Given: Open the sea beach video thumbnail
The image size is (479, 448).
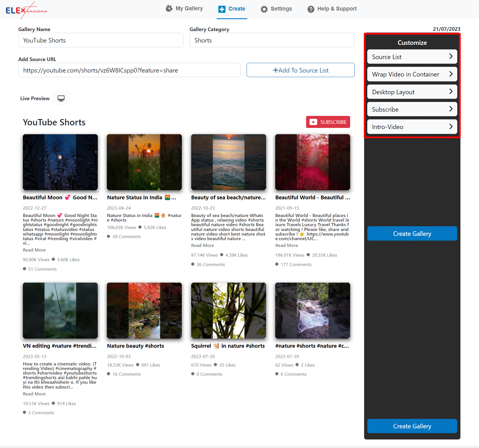Looking at the screenshot, I should point(229,162).
